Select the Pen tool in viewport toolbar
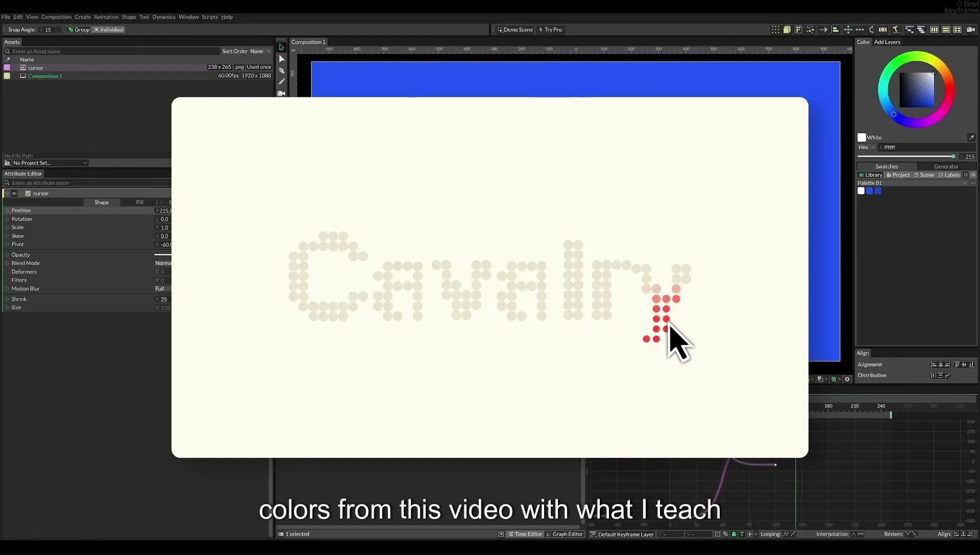 (281, 70)
